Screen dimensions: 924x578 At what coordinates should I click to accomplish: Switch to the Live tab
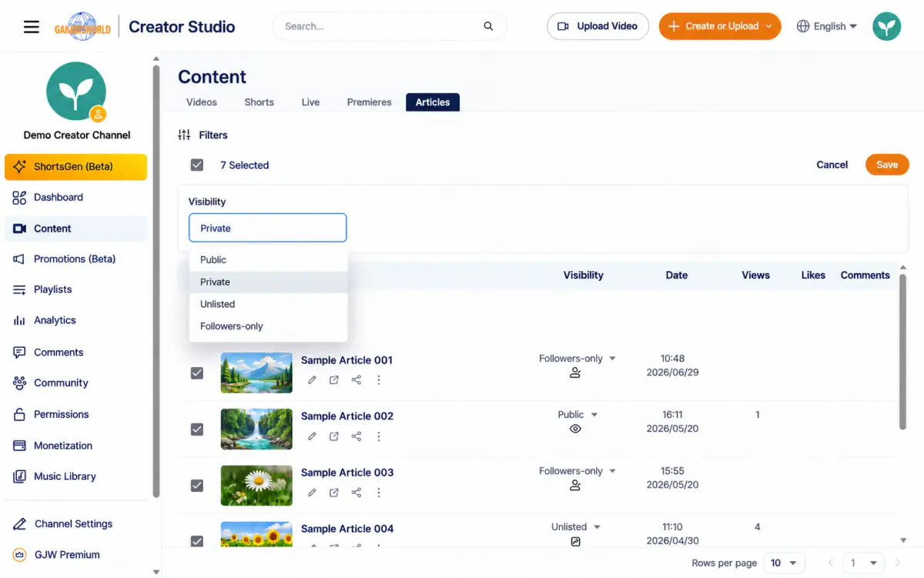coord(310,102)
